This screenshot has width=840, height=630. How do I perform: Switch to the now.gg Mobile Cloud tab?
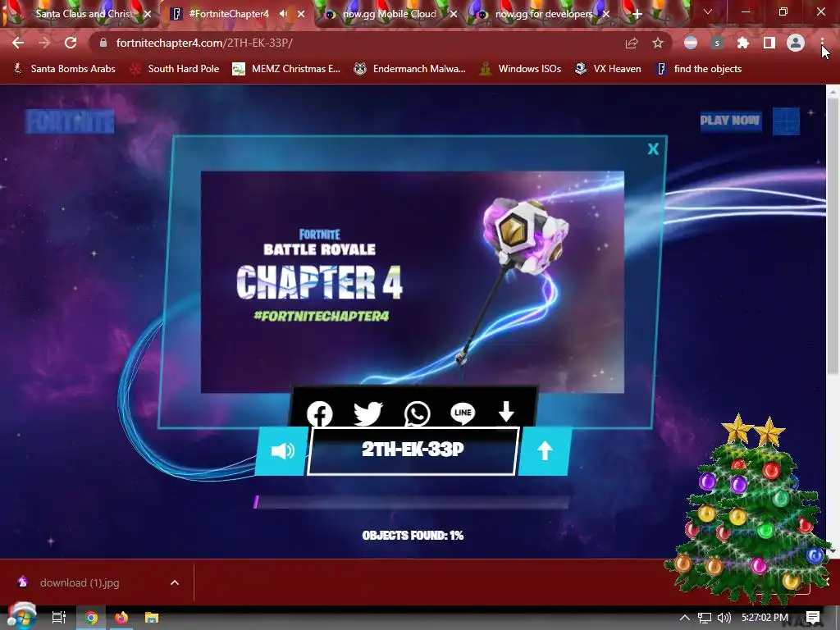(389, 14)
